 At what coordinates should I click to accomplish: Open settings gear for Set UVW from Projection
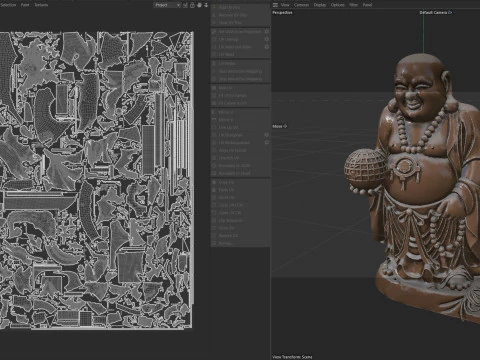(267, 32)
